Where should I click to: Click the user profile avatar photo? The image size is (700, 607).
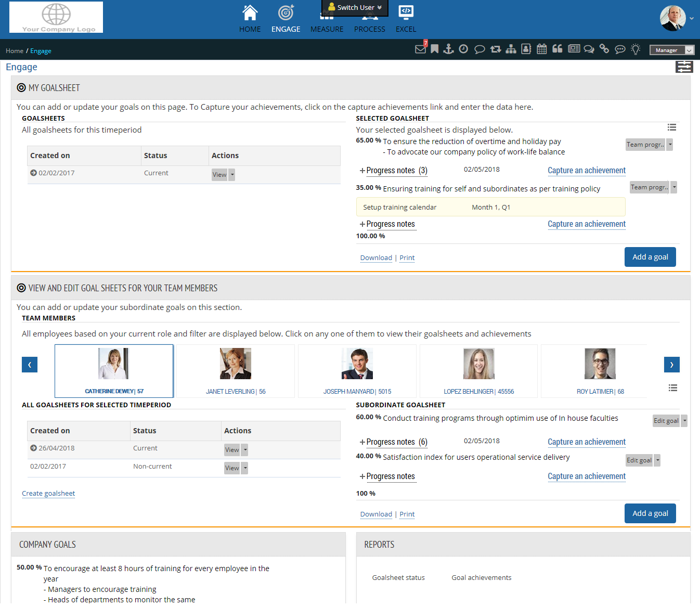point(673,18)
